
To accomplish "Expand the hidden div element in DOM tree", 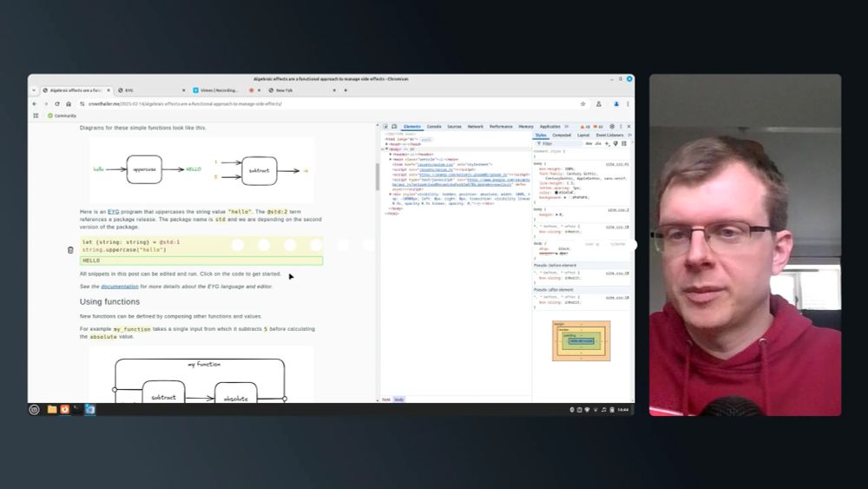I will point(391,195).
